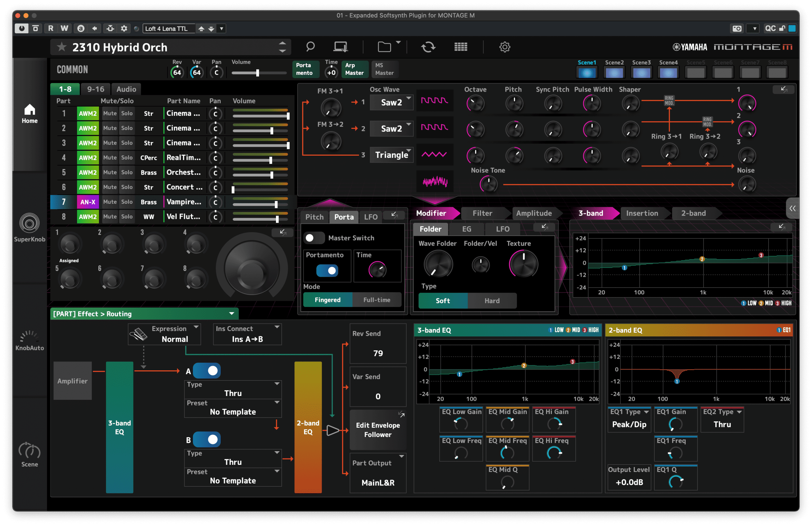Expand the [PART] Effect > Routing dropdown
812x526 pixels.
click(144, 314)
